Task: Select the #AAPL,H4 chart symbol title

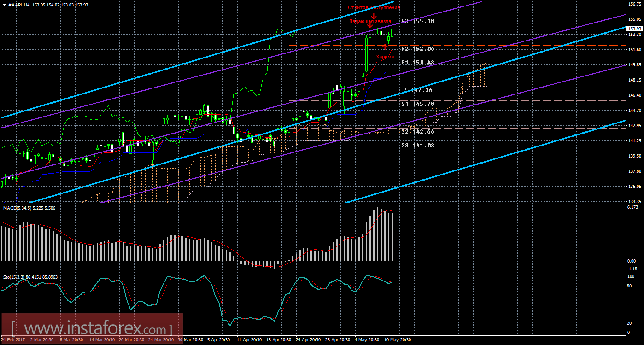Action: [x=18, y=5]
